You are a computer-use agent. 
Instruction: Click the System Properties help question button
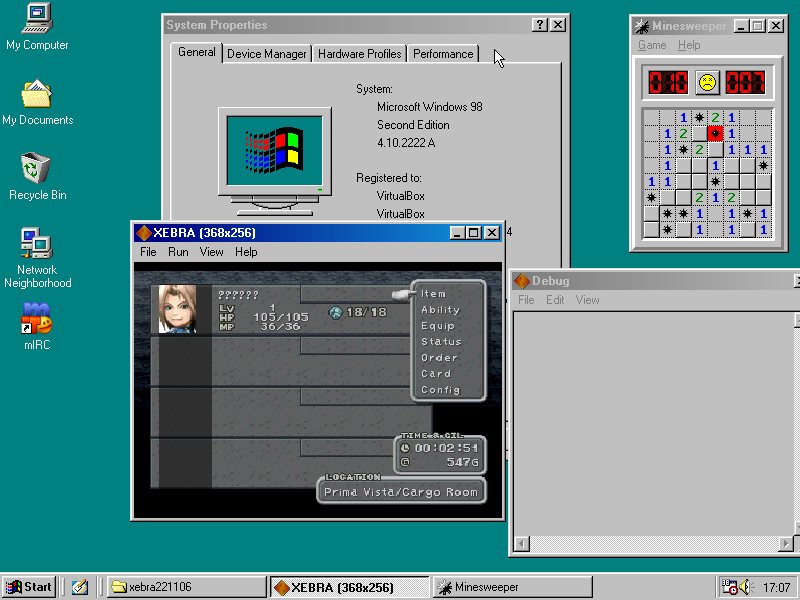tap(540, 25)
